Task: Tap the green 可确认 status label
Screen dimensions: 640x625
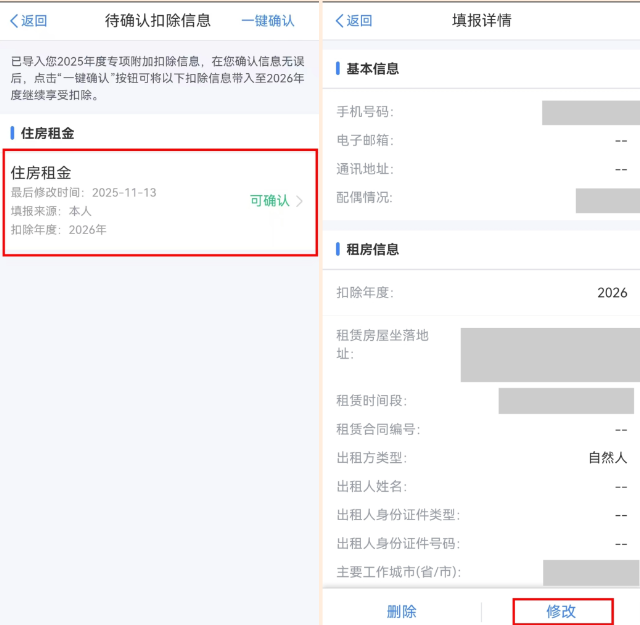Action: point(269,201)
